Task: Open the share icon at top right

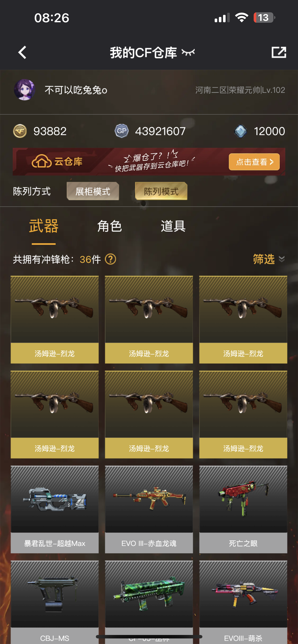Action: click(x=279, y=52)
